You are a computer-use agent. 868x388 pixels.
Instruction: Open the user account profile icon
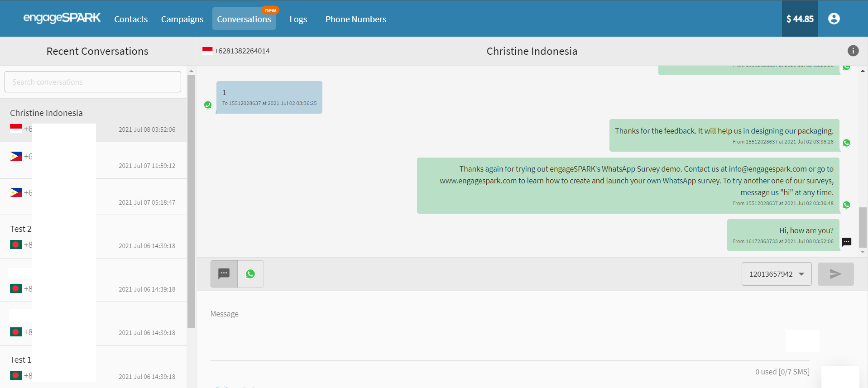(834, 19)
